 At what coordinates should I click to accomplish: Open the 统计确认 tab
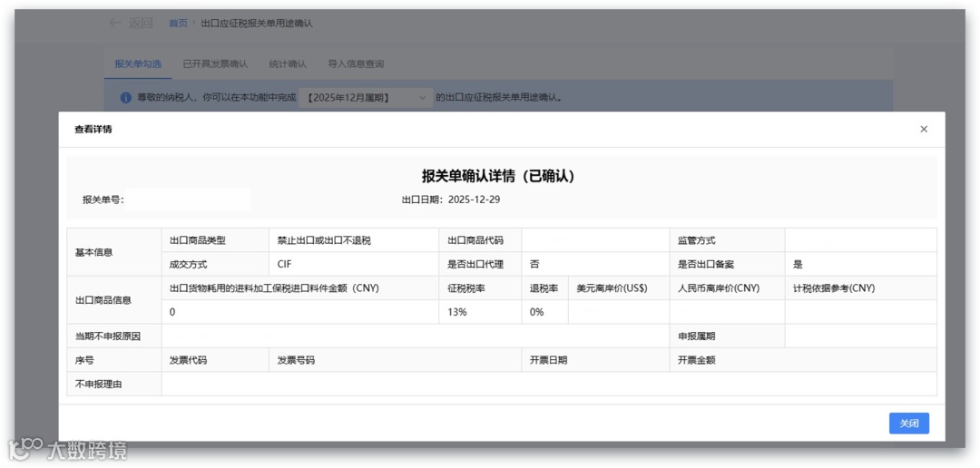click(x=288, y=63)
